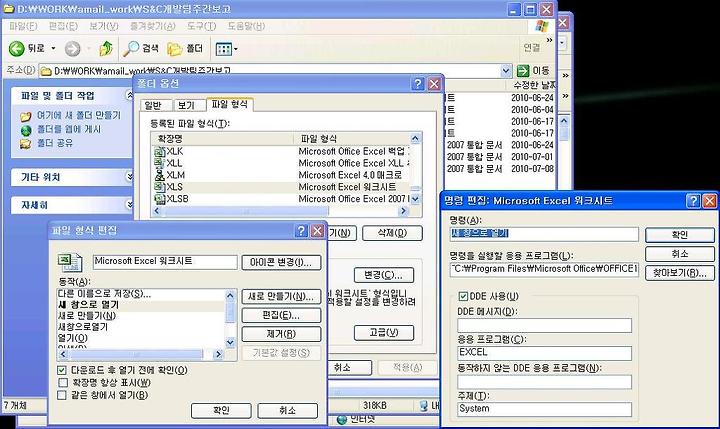Enable 확장명 항상 표시 checkbox
Screen dimensions: 720x429
tap(62, 383)
